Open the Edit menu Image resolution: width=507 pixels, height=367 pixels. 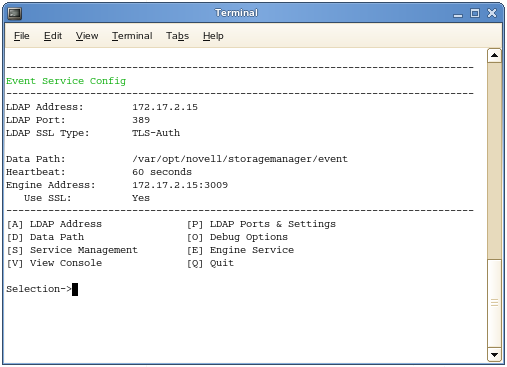coord(53,36)
